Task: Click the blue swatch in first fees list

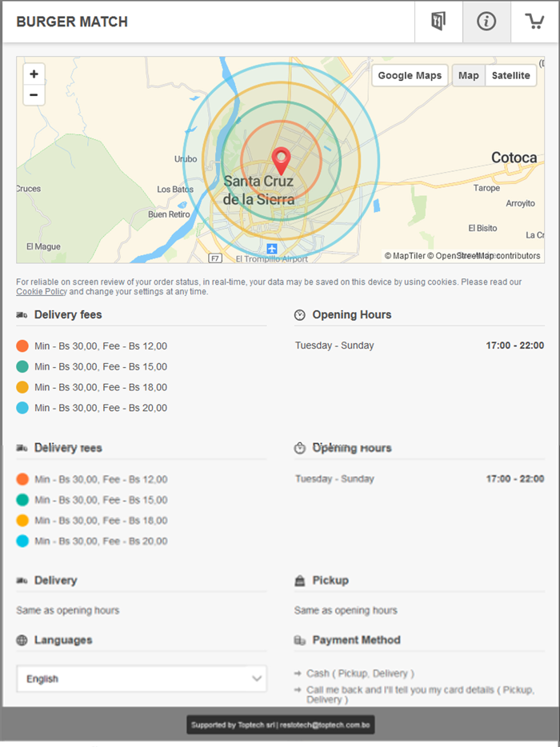Action: tap(22, 408)
